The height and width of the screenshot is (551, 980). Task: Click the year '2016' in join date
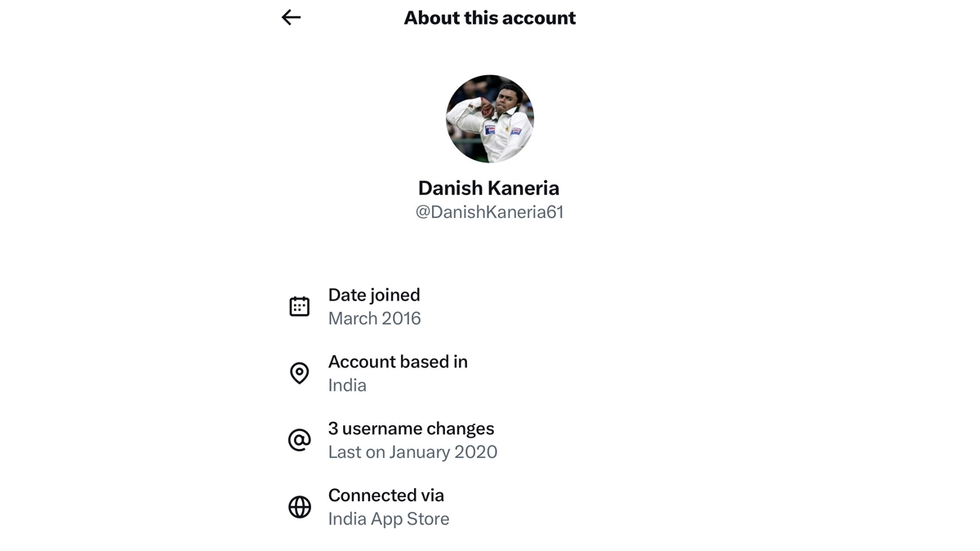402,318
